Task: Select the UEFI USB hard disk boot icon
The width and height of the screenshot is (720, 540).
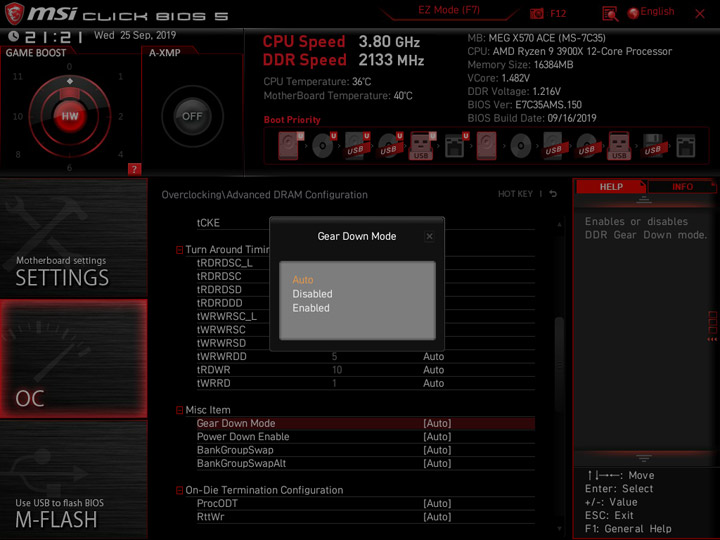Action: (x=357, y=146)
